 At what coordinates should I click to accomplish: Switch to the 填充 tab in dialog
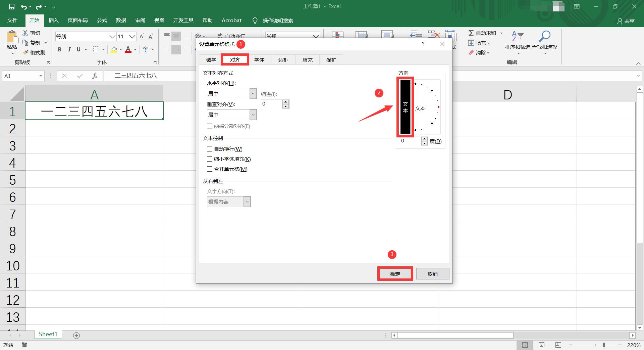click(x=308, y=60)
